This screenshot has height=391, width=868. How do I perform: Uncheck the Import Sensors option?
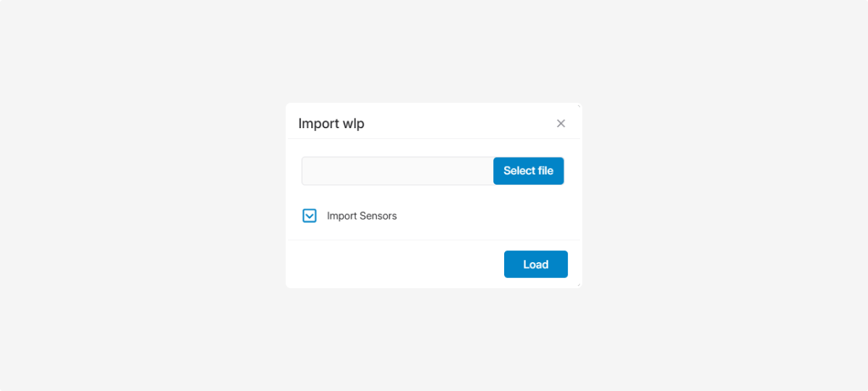click(x=310, y=216)
